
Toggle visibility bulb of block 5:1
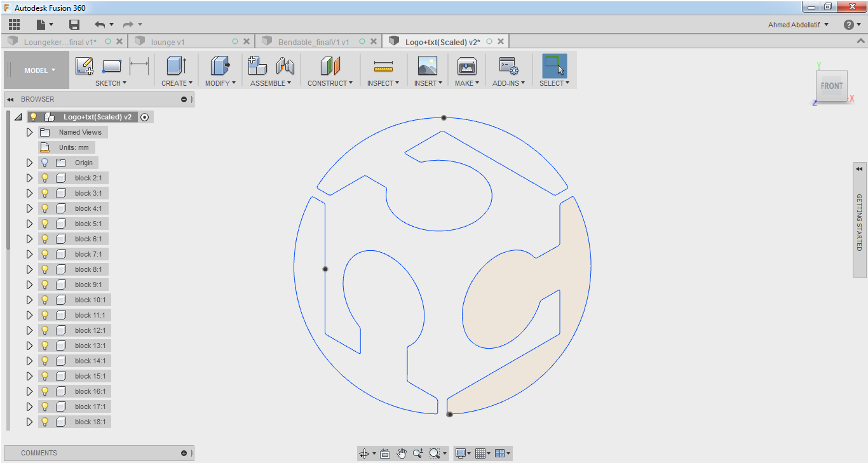pyautogui.click(x=45, y=224)
